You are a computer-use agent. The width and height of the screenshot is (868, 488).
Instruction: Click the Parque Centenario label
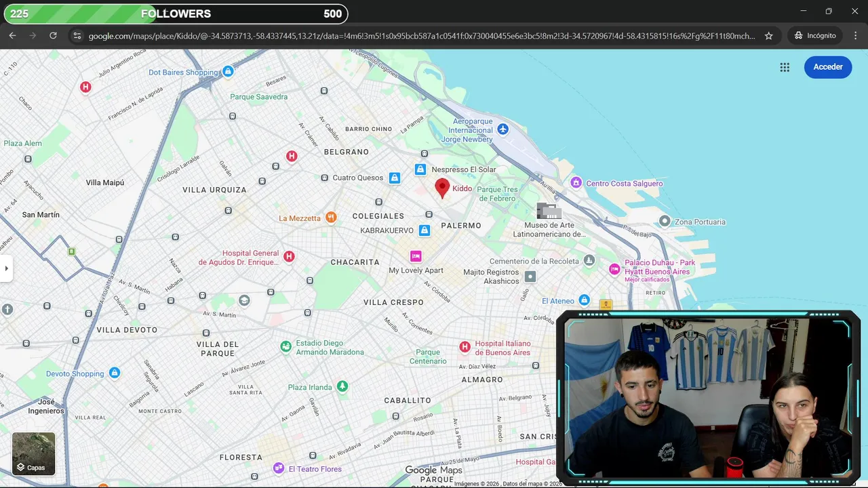click(x=428, y=357)
